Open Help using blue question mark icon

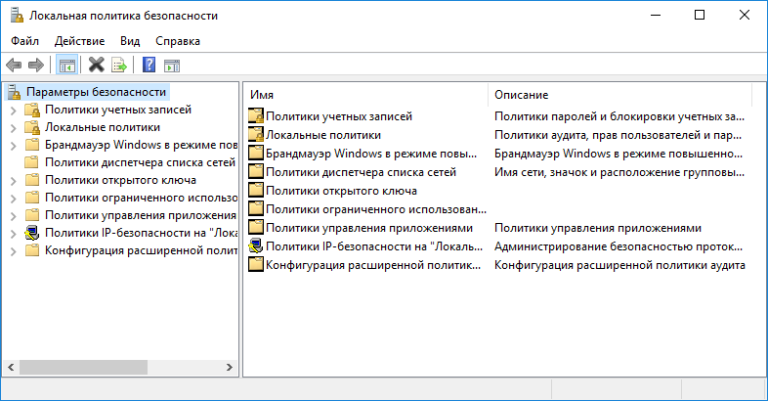click(x=148, y=66)
